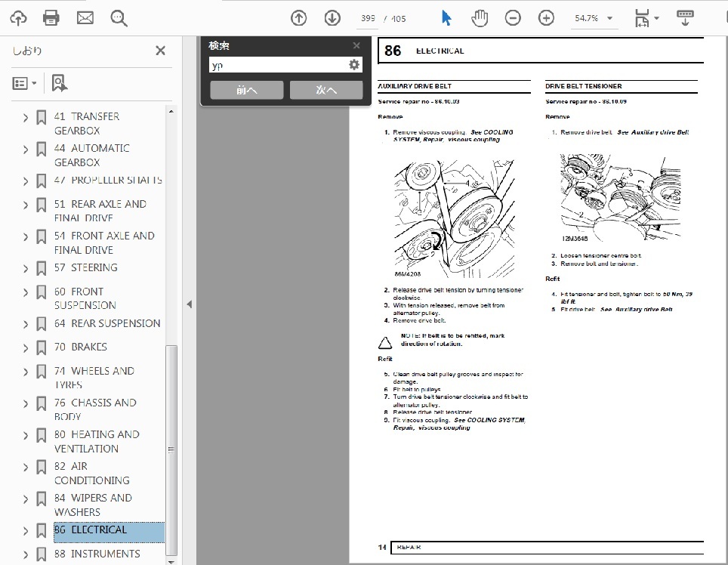Open page display options dropdown arrow
Screen dimensions: 728x565
pos(656,18)
